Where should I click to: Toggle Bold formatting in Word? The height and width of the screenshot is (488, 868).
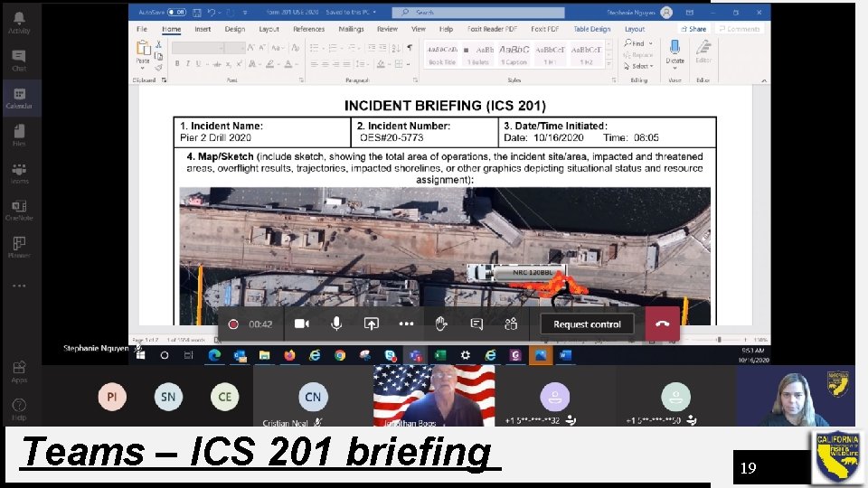[177, 64]
